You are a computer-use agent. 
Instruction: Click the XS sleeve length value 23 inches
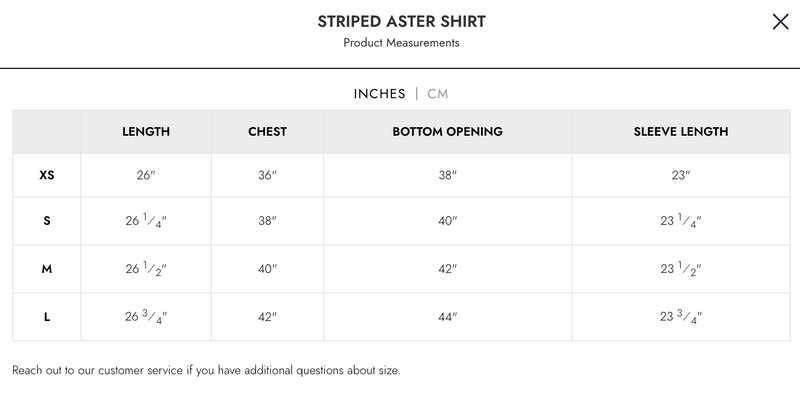(681, 175)
